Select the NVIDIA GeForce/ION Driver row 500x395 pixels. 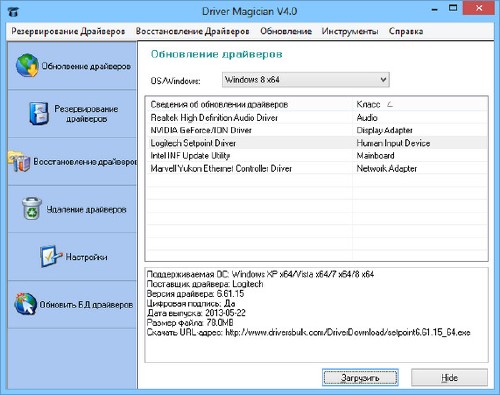[x=317, y=130]
